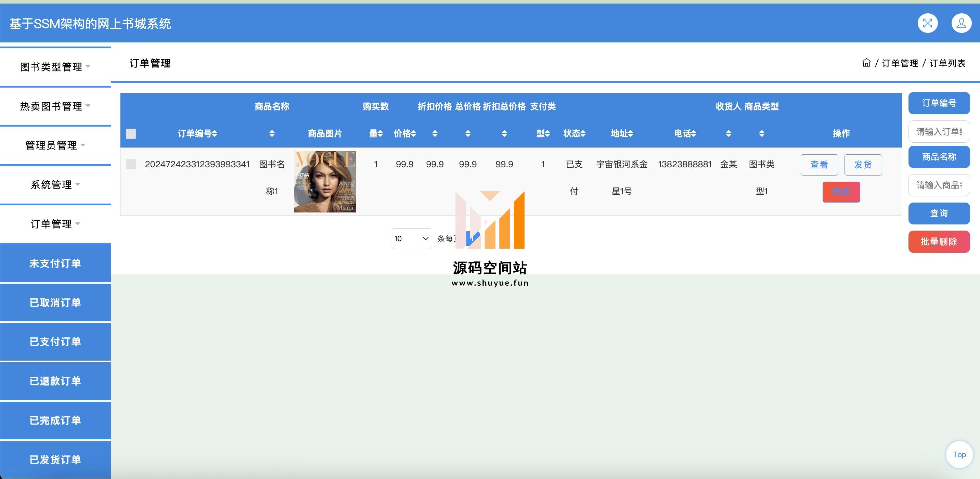Sort by 电话 column arrows
The width and height of the screenshot is (980, 479).
tap(694, 133)
